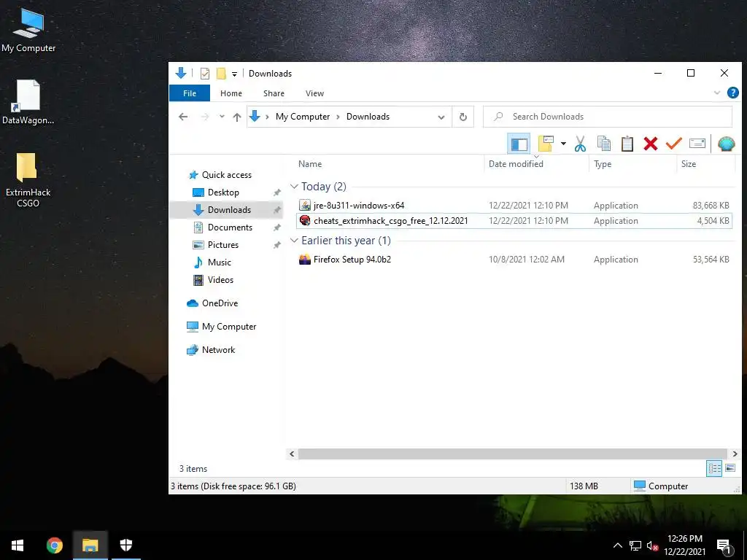Click the red X Delete icon

650,144
